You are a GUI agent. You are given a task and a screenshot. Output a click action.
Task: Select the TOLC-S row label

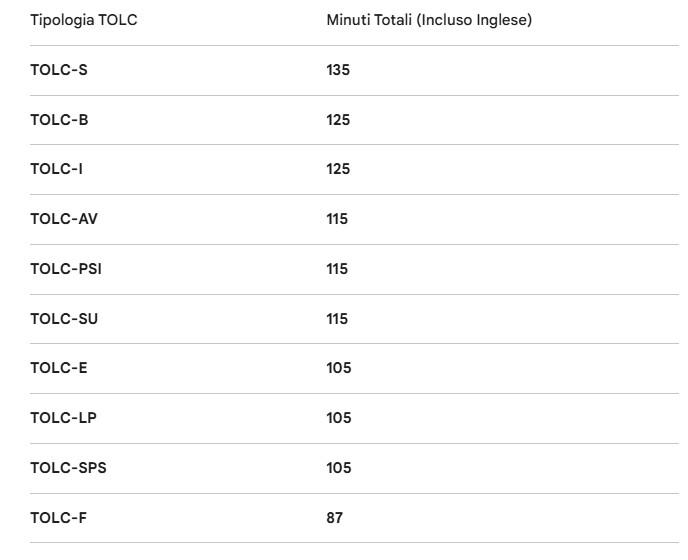pos(59,70)
